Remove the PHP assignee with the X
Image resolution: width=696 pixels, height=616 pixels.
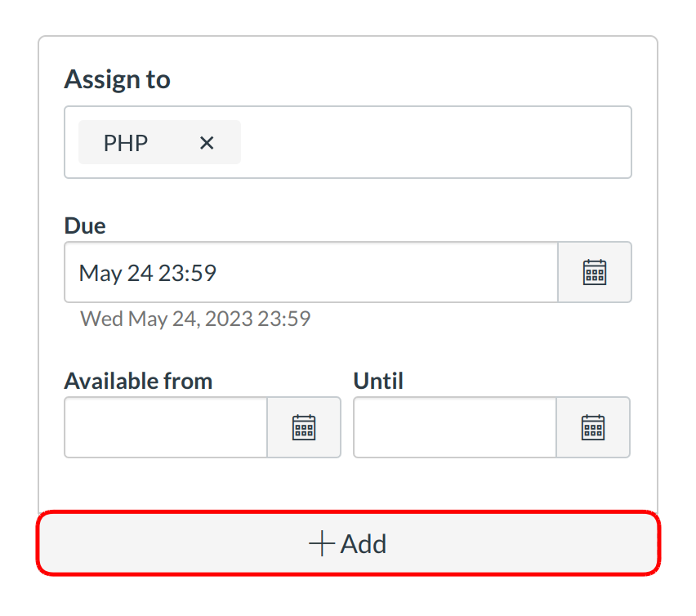tap(207, 143)
